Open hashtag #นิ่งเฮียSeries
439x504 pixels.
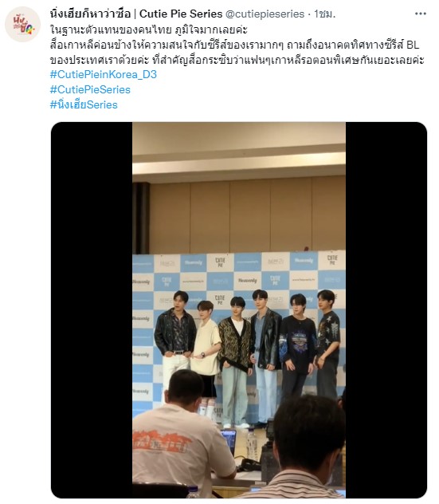pos(84,104)
